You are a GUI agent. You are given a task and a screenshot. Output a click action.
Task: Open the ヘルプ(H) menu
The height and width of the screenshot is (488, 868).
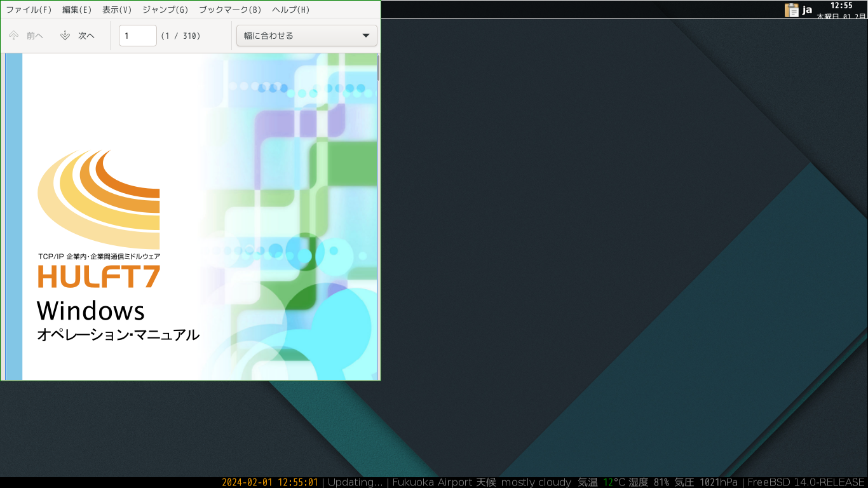click(x=291, y=10)
